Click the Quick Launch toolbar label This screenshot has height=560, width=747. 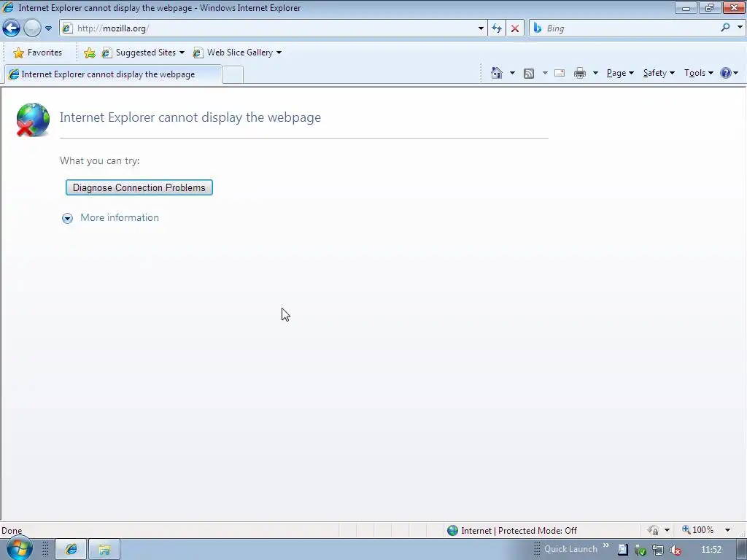point(570,549)
